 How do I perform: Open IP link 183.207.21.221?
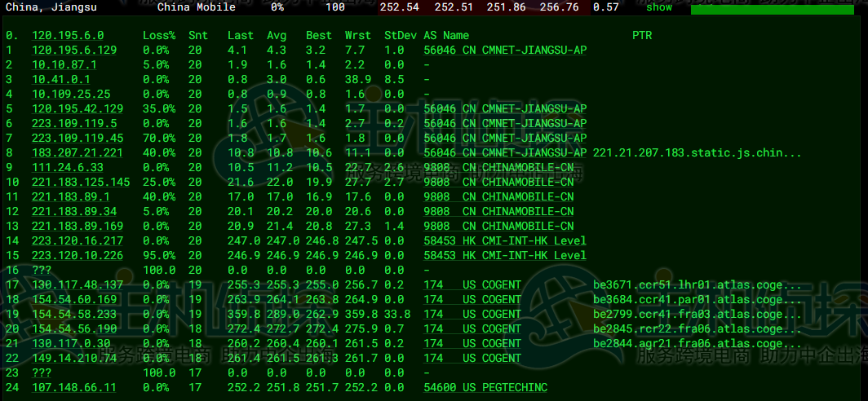click(x=77, y=152)
